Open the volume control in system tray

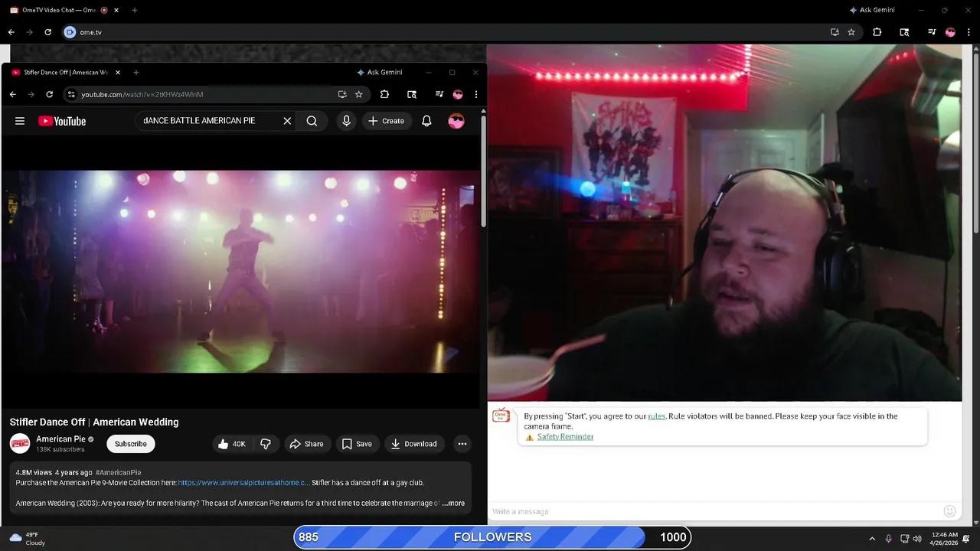[x=917, y=539]
